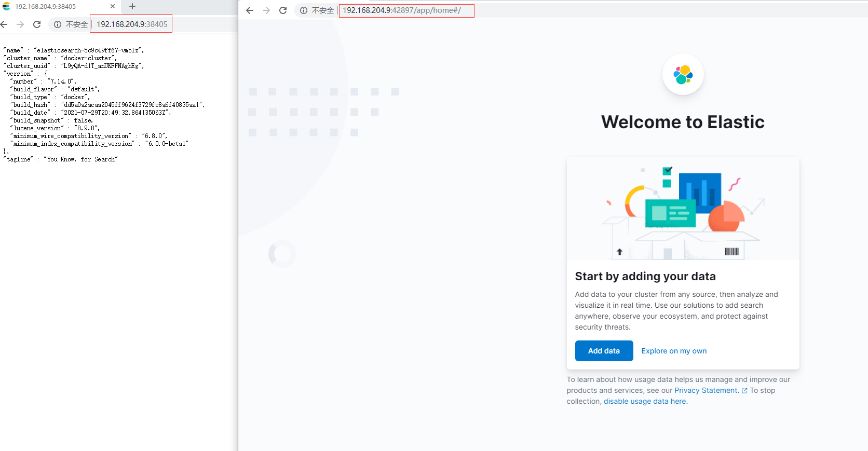Click the site info icon beside 192.168.204.9:38405

tap(58, 24)
